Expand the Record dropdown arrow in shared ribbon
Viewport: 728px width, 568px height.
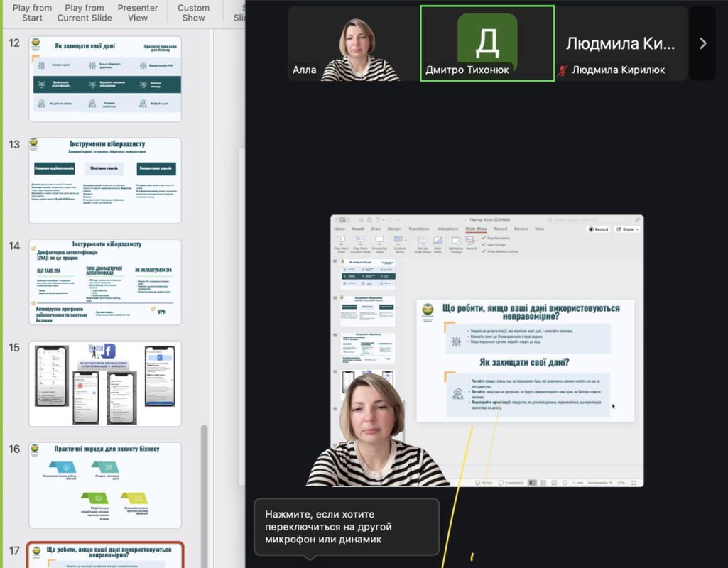coord(477,241)
